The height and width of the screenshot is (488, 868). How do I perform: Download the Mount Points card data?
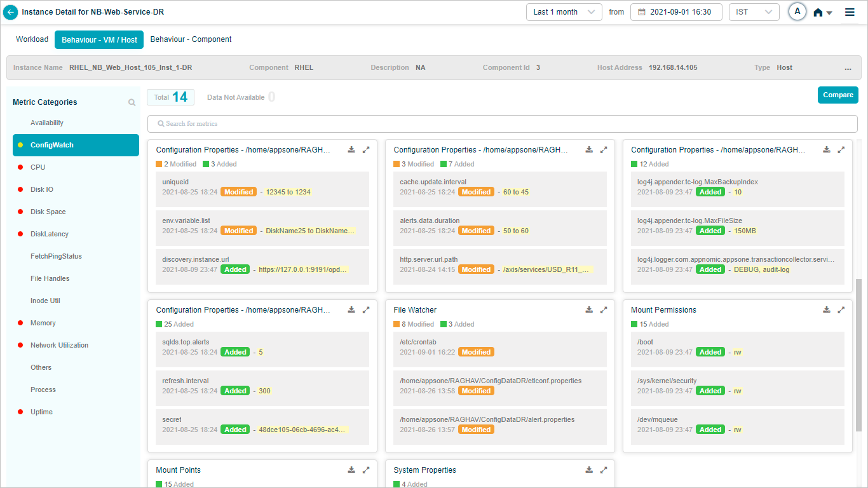(351, 470)
